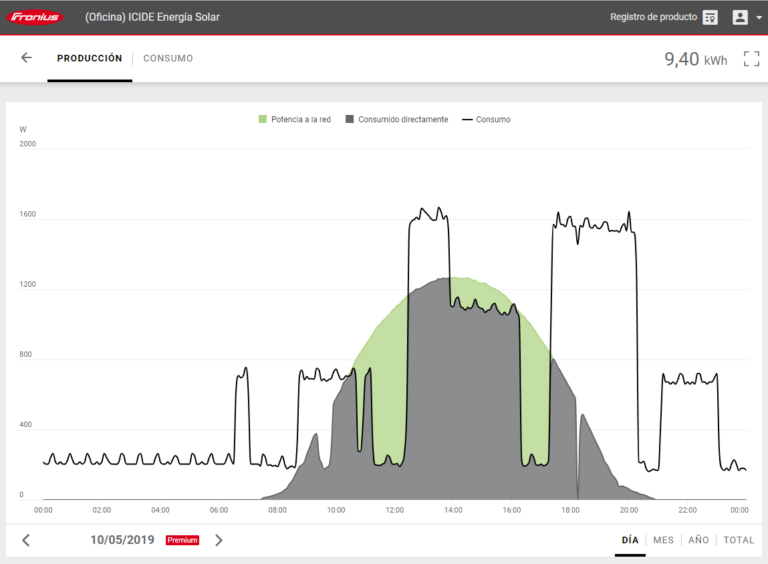Expand the user account dropdown arrow

(759, 18)
